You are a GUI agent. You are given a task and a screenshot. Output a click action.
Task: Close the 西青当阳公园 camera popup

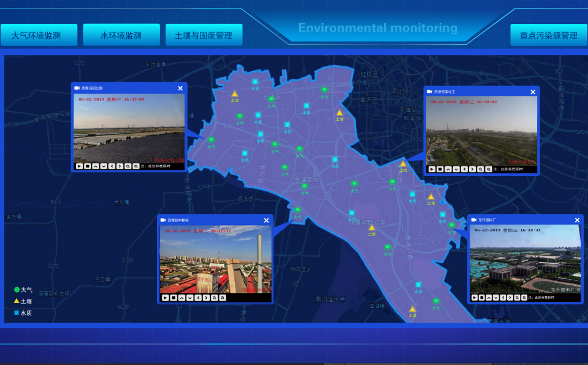(x=180, y=88)
